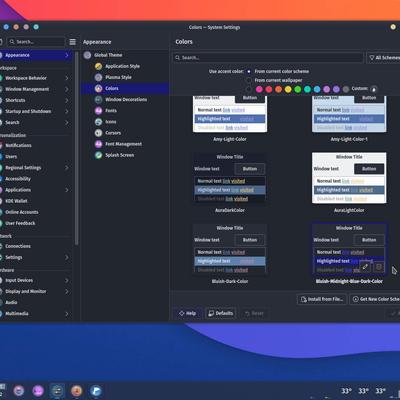Expand the Search category chevron
Viewport: 400px width, 400px height.
tap(67, 122)
